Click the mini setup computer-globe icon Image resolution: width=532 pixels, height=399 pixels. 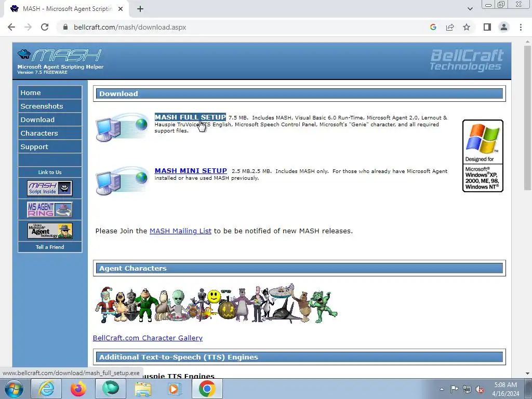pos(122,181)
